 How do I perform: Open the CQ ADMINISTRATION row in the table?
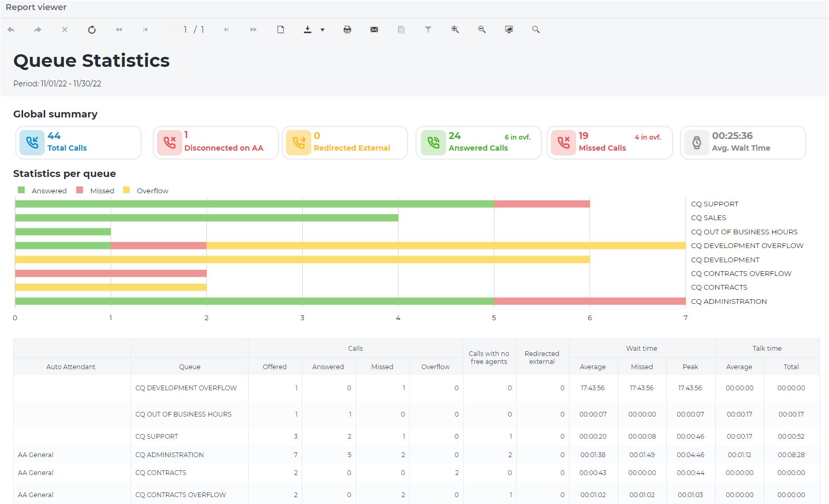coord(170,454)
